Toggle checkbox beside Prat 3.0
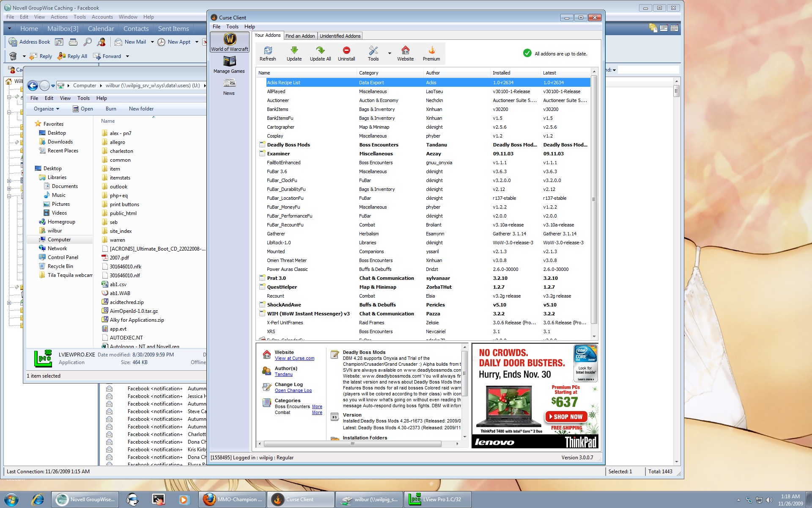This screenshot has height=508, width=812. pos(262,278)
